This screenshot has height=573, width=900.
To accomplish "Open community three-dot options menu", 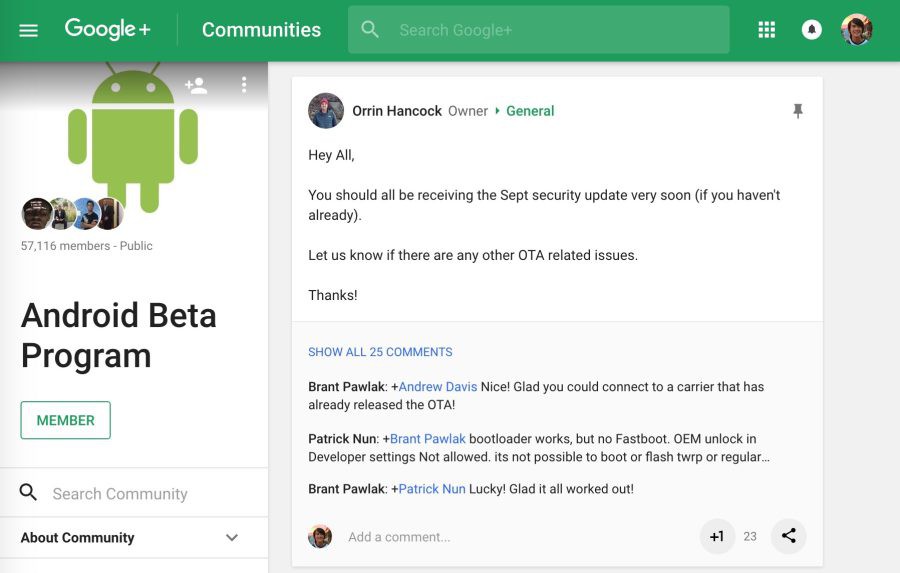I will [x=244, y=85].
